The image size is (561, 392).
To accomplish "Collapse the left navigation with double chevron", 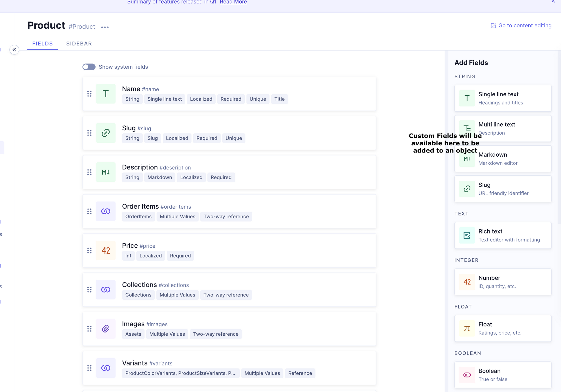I will [14, 50].
